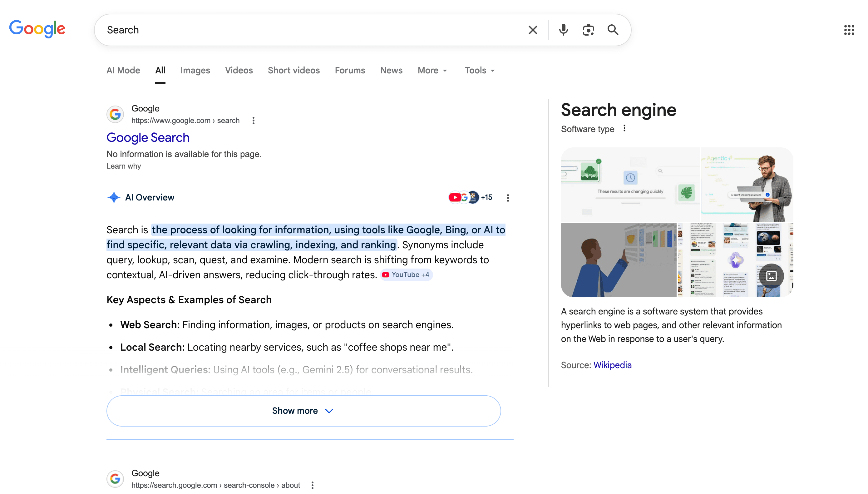Click the AI Overview sparkle icon
This screenshot has height=494, width=868.
point(114,197)
